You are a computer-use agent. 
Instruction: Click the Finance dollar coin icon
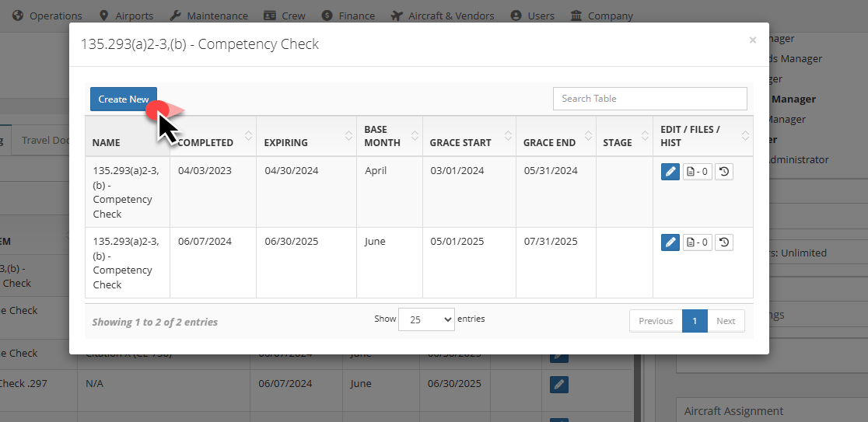coord(327,16)
